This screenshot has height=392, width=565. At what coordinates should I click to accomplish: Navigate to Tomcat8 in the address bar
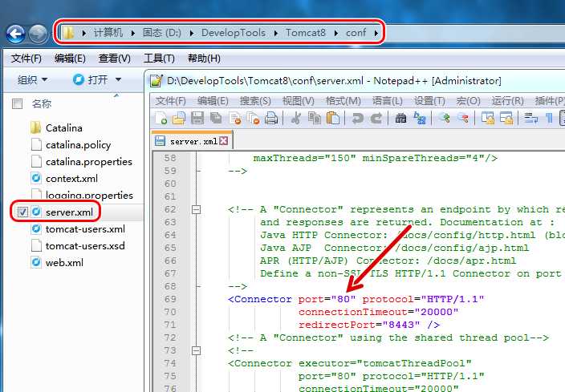pos(306,33)
